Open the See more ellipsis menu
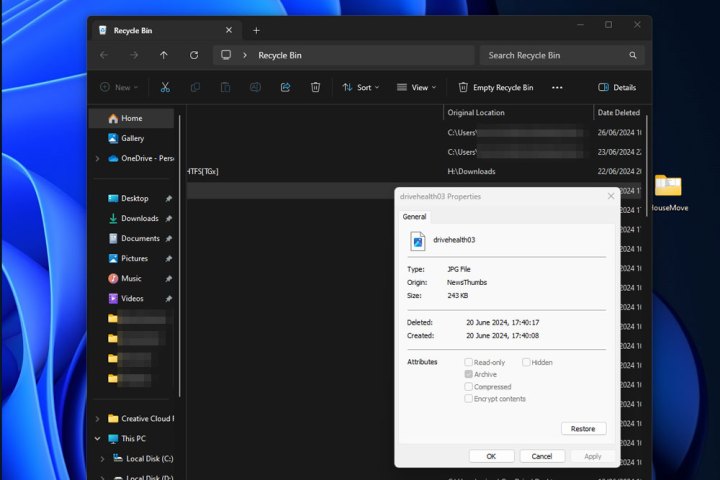This screenshot has height=480, width=720. [557, 87]
